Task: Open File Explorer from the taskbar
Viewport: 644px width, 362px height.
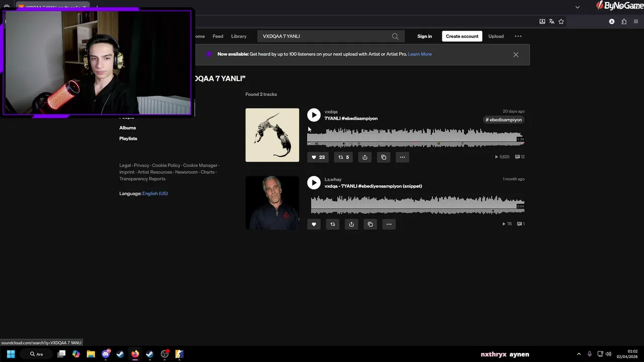Action: 91,354
